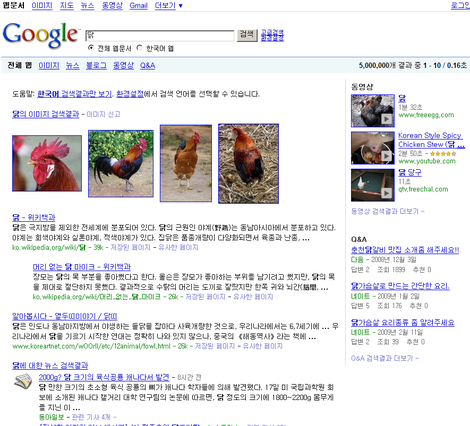Click the 로그인 link at top right
The image size is (470, 426).
pyautogui.click(x=460, y=6)
